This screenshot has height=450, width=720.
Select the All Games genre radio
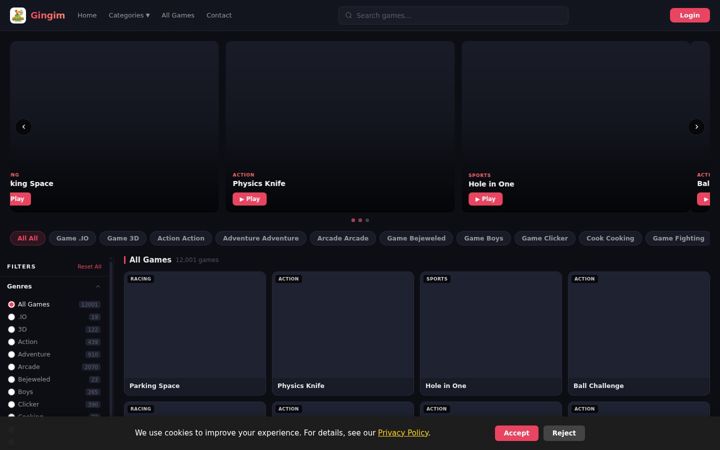(x=11, y=304)
